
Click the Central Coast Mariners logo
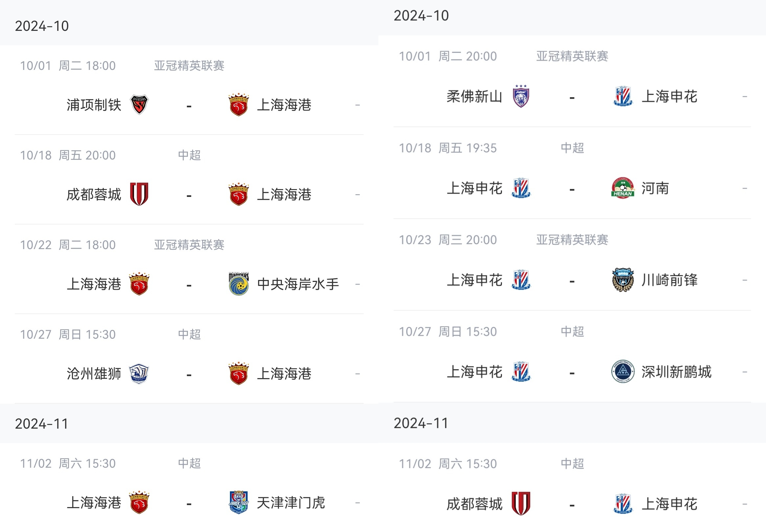point(238,284)
